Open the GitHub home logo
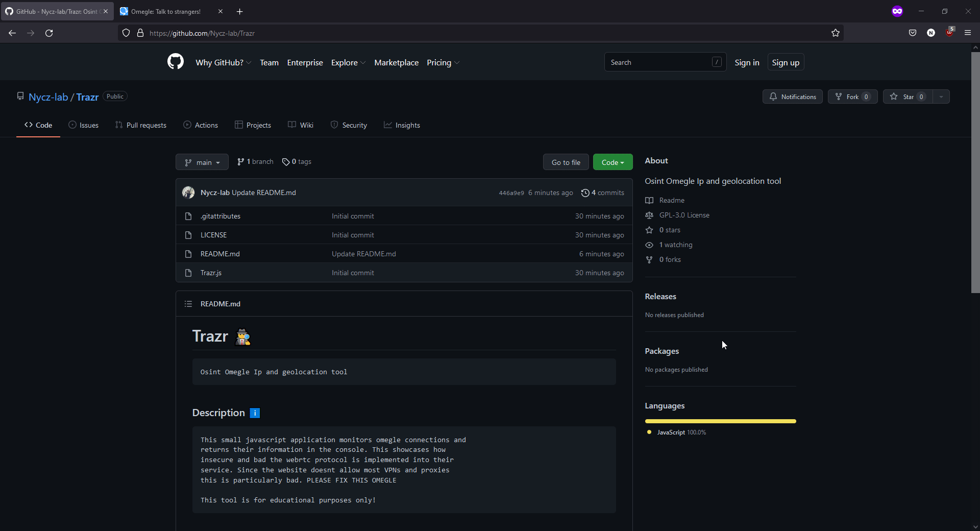 [176, 62]
